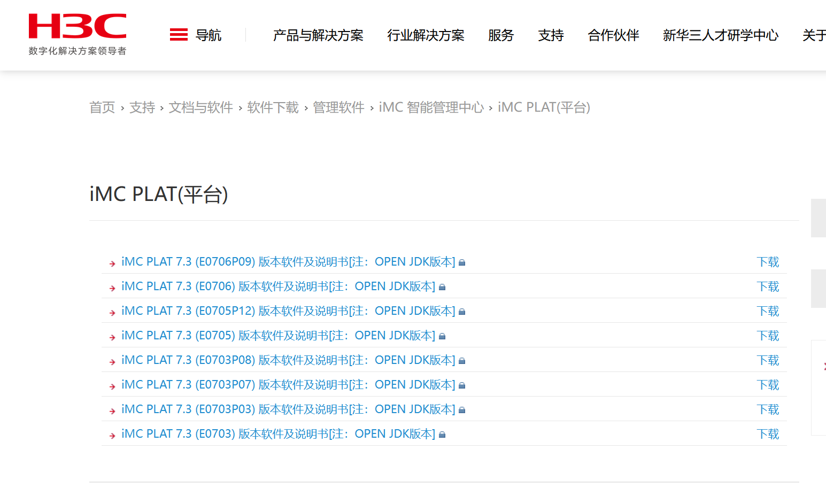Click red arrow bullet of E0703P08 row

click(112, 362)
